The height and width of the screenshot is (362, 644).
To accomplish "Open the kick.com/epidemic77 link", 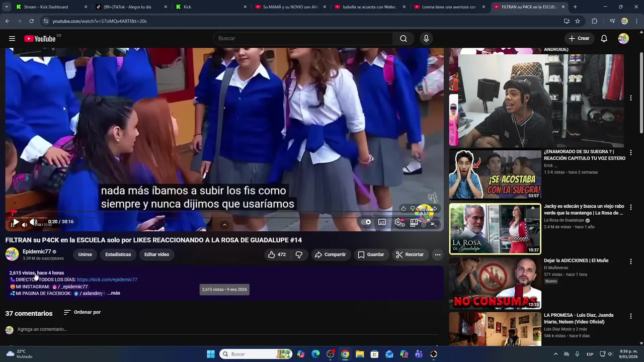I will click(107, 280).
